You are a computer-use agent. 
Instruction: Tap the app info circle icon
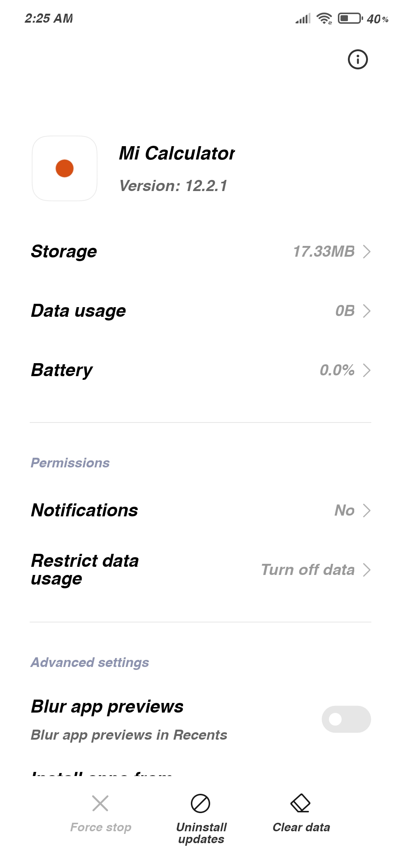[x=358, y=59]
